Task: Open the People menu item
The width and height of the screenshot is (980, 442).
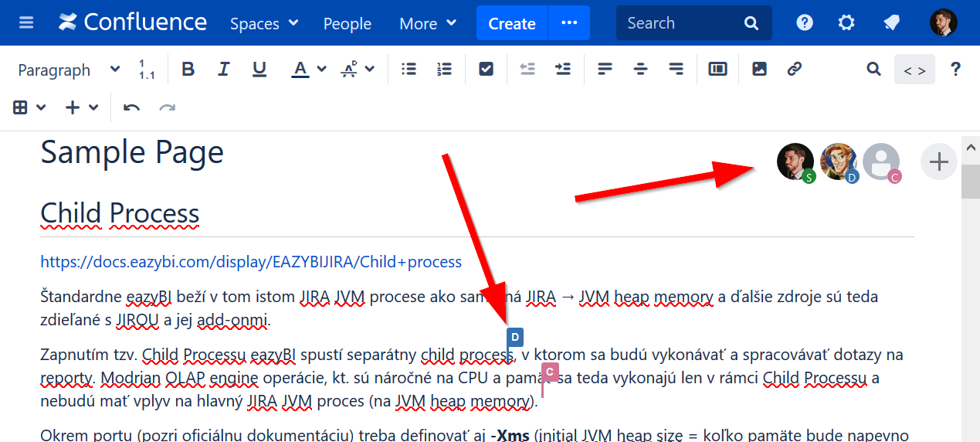Action: pyautogui.click(x=348, y=23)
